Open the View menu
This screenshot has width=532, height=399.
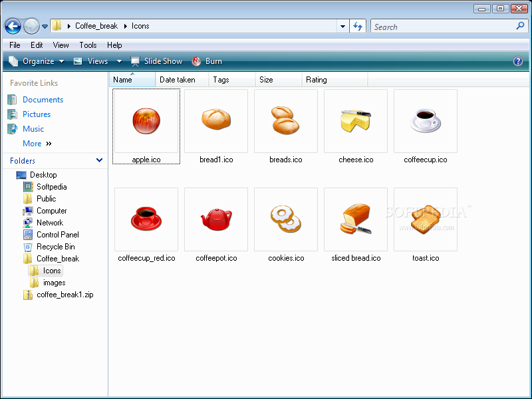tap(61, 45)
